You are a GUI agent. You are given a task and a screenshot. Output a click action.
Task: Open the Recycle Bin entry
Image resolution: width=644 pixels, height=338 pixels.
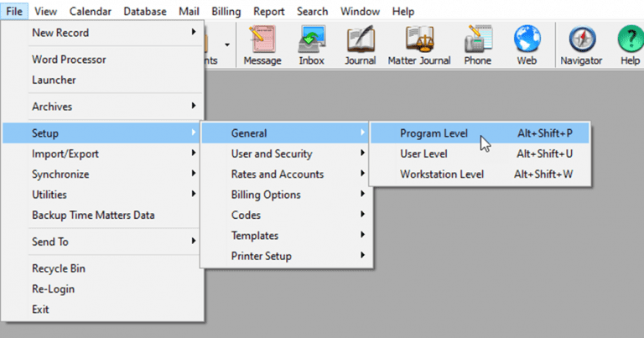click(59, 269)
